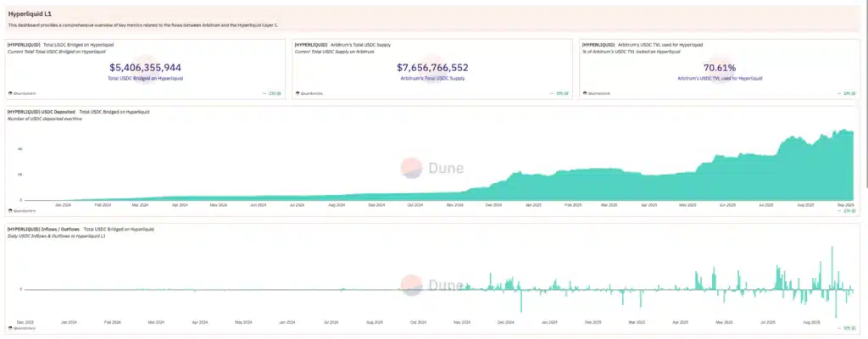
Task: Click author avatar on Total USDC Bridged card
Action: [x=10, y=92]
